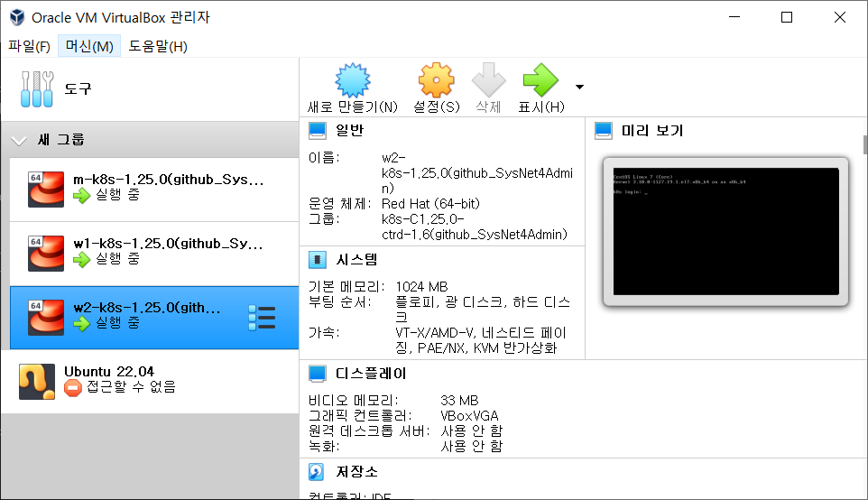This screenshot has height=500, width=868.
Task: Click the 일반 section monitor icon
Action: tap(318, 131)
